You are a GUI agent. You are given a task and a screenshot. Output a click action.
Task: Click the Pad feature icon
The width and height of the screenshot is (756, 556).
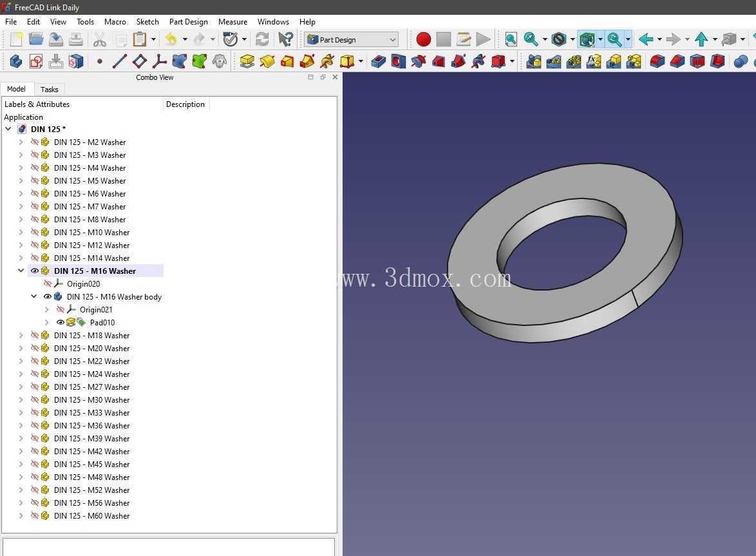[247, 62]
